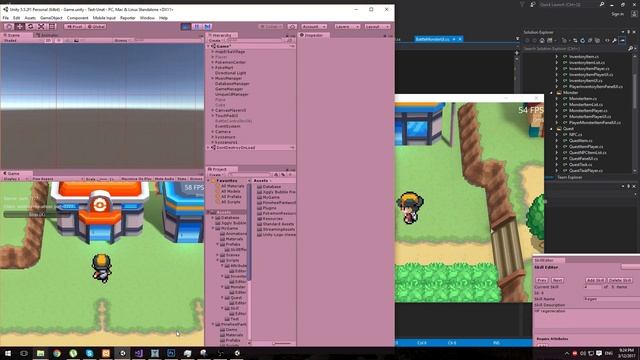Open MonsterItem.cs in Solution Explorer
Image resolution: width=640 pixels, height=360 pixels.
point(582,98)
